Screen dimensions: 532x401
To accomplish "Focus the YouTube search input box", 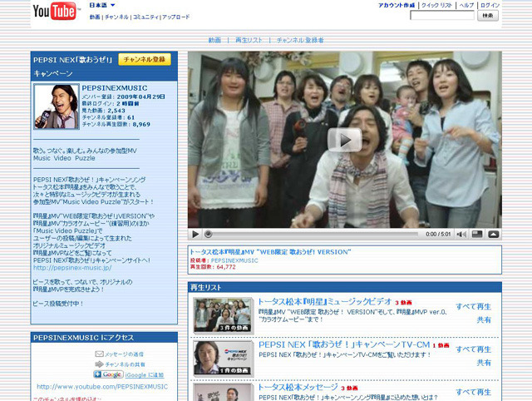I will (442, 15).
